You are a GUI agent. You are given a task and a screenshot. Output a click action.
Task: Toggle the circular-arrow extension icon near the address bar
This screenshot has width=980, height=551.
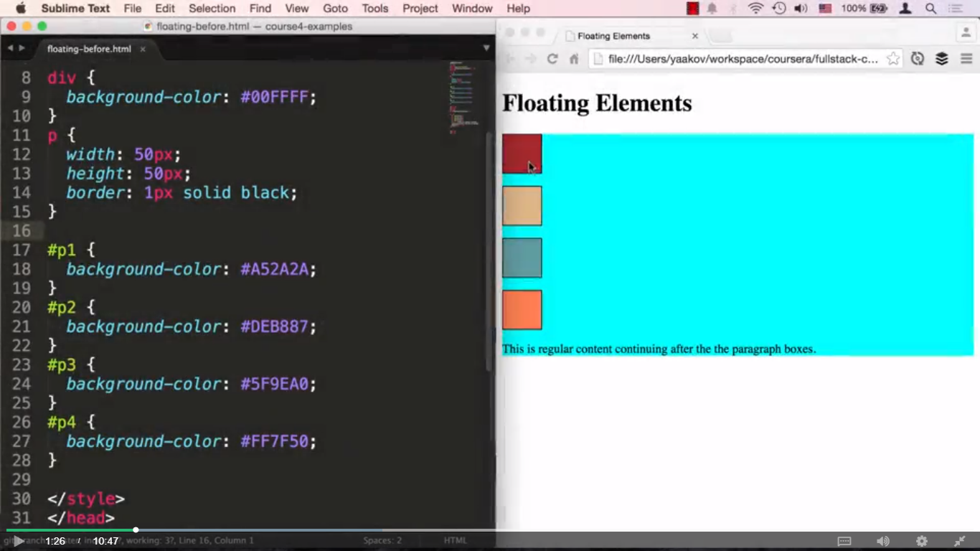[918, 60]
